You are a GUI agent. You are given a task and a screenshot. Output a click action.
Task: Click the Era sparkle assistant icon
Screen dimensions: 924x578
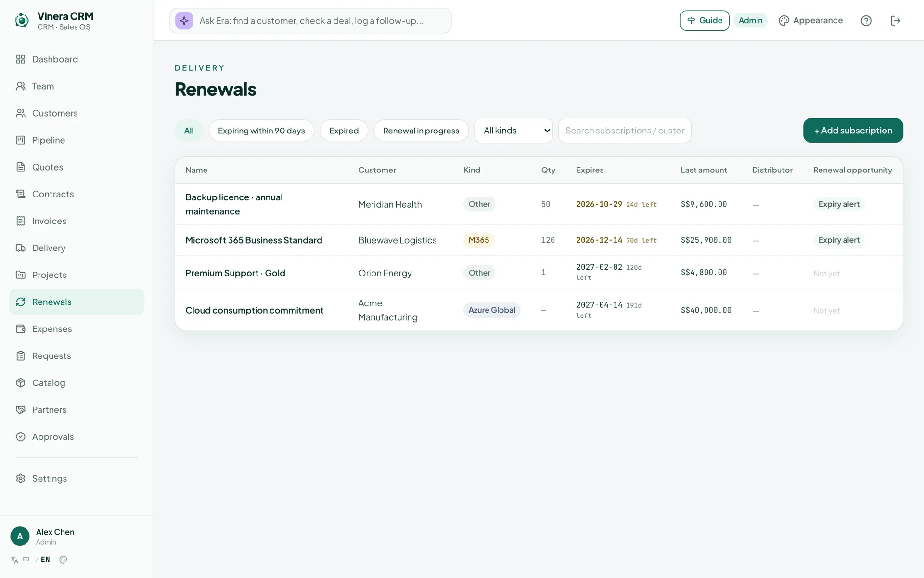[x=184, y=21]
